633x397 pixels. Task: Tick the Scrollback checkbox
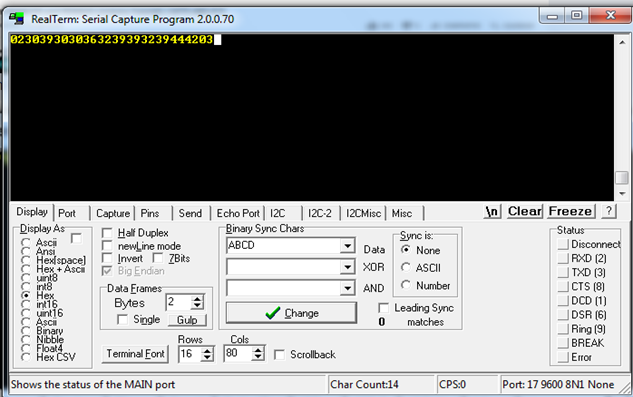[x=279, y=355]
